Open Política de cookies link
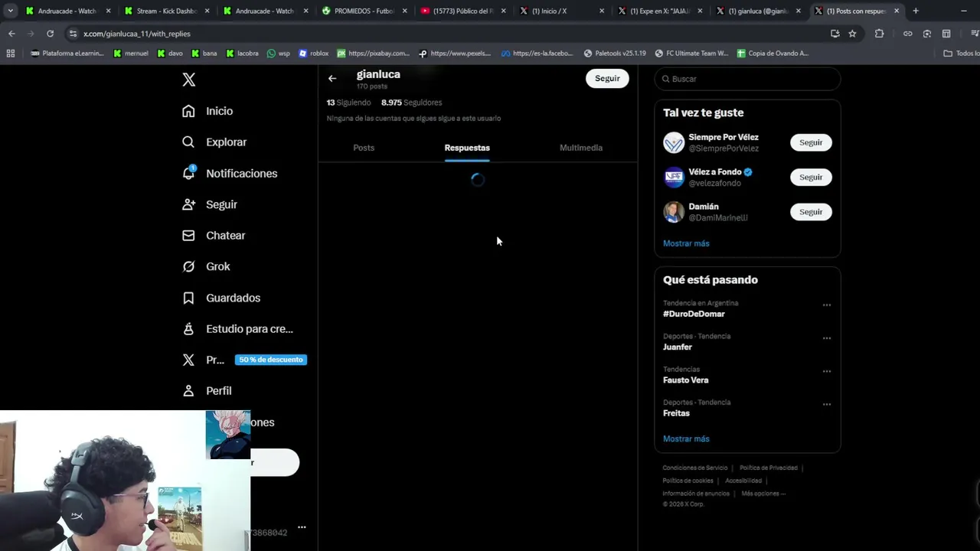Viewport: 980px width, 551px height. (688, 481)
